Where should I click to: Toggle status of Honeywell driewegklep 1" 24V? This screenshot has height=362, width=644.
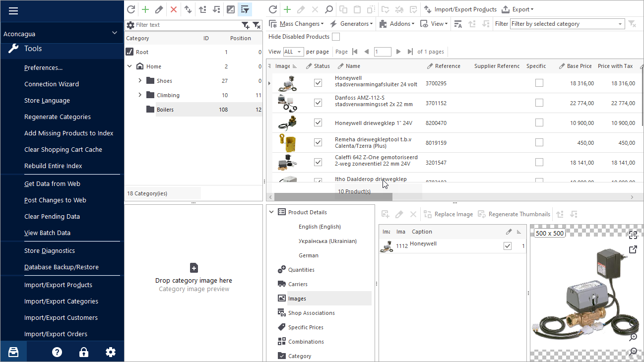[318, 122]
